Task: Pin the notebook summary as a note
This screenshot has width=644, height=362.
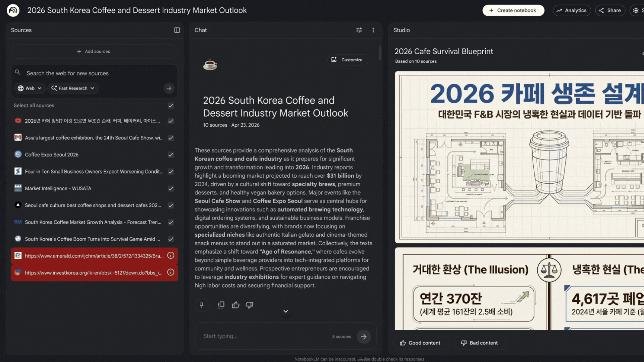Action: click(x=202, y=305)
